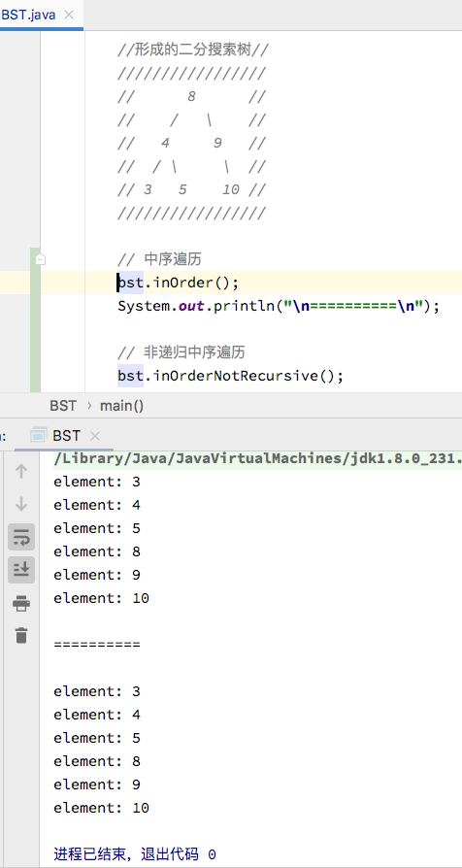This screenshot has height=868, width=462.
Task: Click the bst.inOrderNotRecursive(); line
Action: point(230,376)
